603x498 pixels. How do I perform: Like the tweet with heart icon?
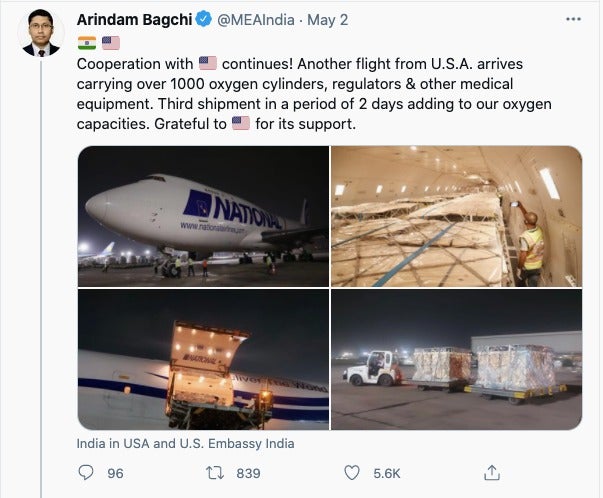pyautogui.click(x=351, y=473)
